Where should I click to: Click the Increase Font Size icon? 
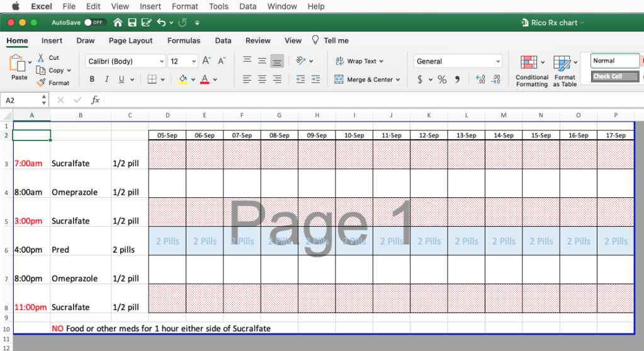207,61
